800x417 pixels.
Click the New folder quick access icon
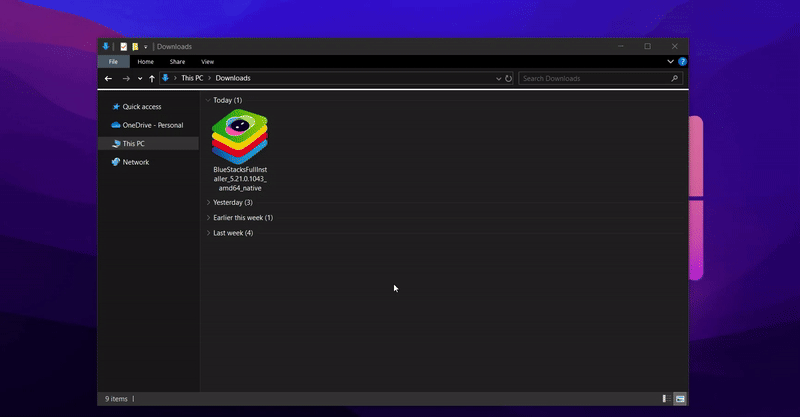point(135,46)
